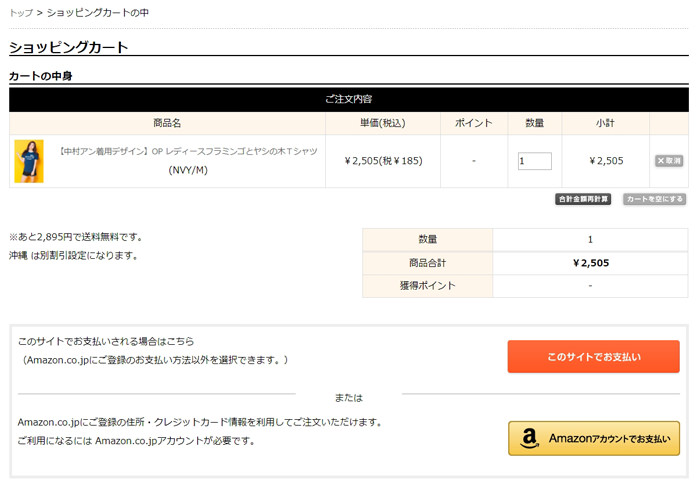Click the (NVY/M) variant text

[x=188, y=170]
